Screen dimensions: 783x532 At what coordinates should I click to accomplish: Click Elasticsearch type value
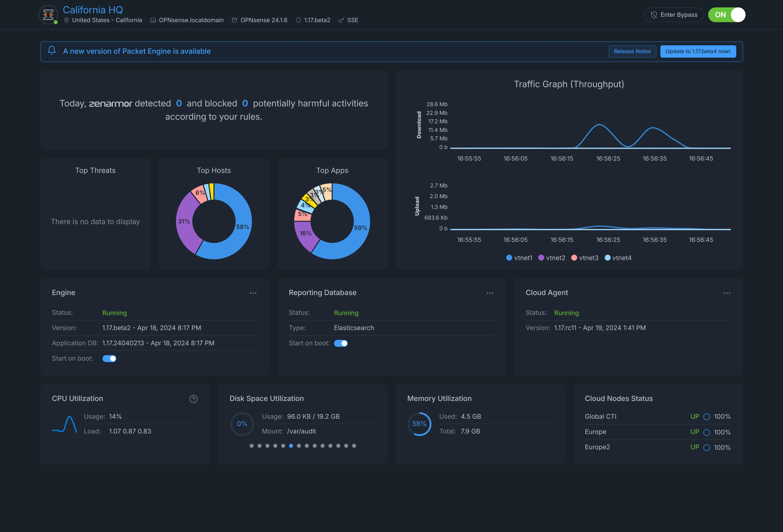354,328
